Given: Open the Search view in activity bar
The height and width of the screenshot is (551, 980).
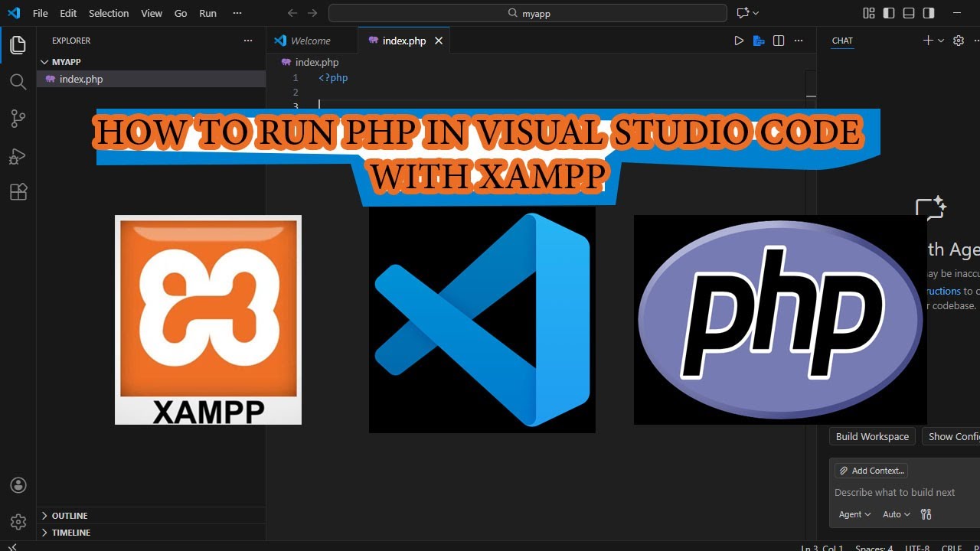Looking at the screenshot, I should 18,82.
